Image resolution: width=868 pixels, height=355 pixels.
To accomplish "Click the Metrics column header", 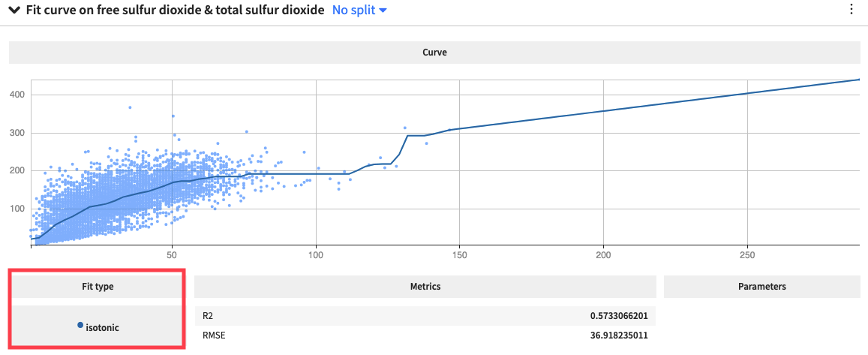I will [x=425, y=286].
